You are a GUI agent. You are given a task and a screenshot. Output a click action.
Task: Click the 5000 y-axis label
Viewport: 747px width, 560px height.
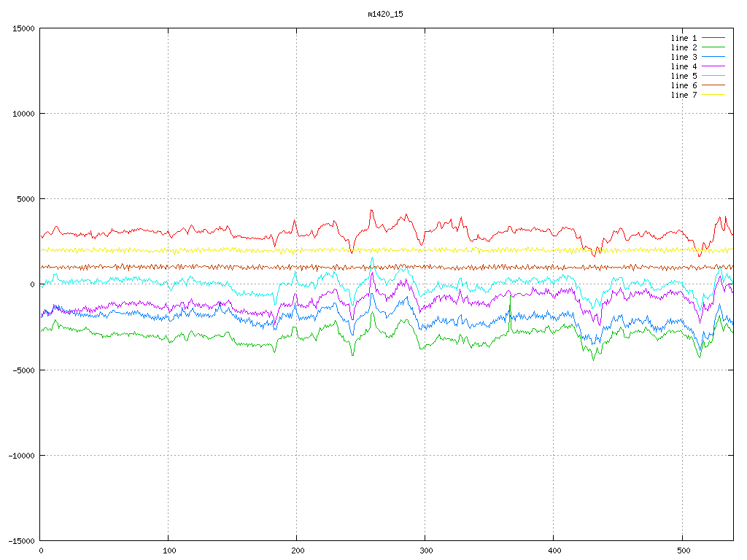pyautogui.click(x=26, y=199)
